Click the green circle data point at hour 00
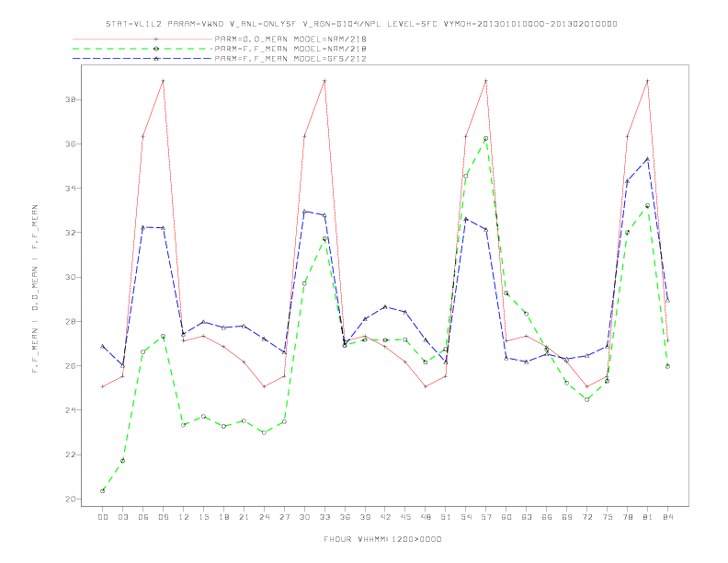The image size is (728, 563). pyautogui.click(x=103, y=491)
